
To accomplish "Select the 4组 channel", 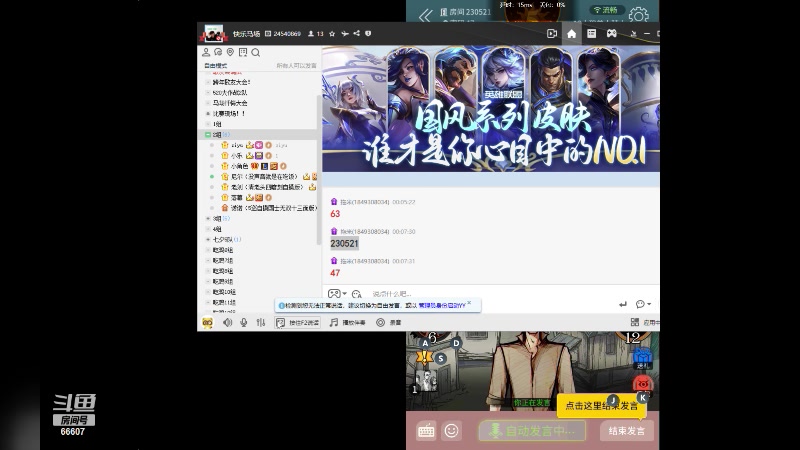I will click(x=217, y=229).
